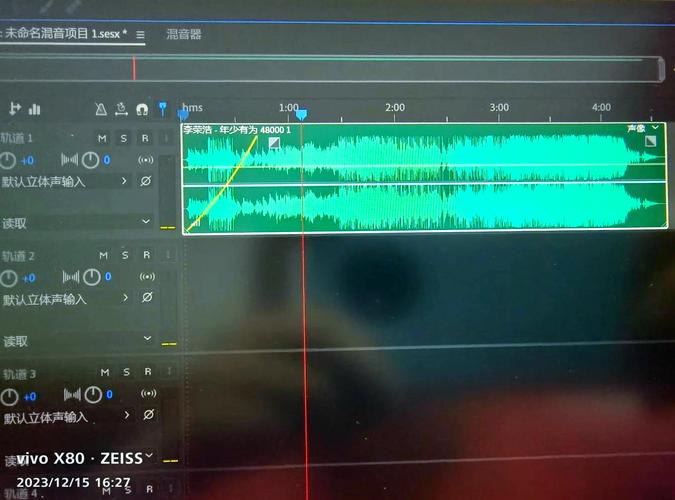The image size is (675, 500).
Task: Enable the metronome icon in the toolbar
Action: (101, 109)
